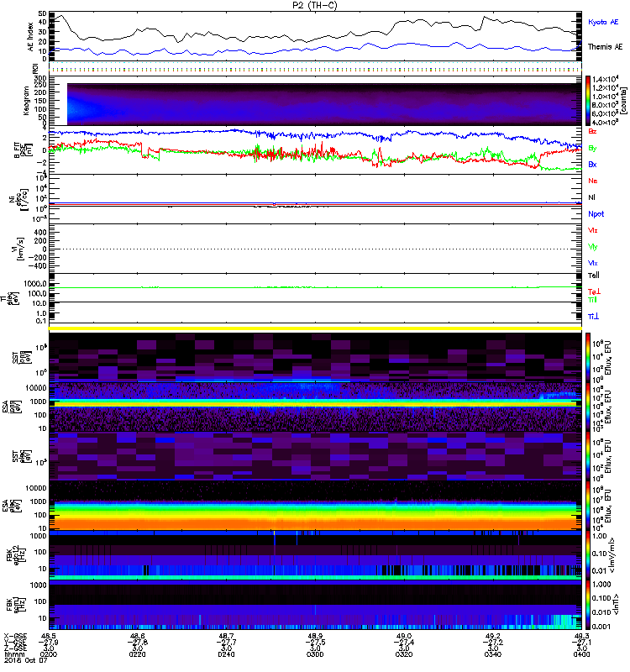This screenshot has width=630, height=672.
Task: Select the "Themis AE" legend label
Action: (605, 47)
